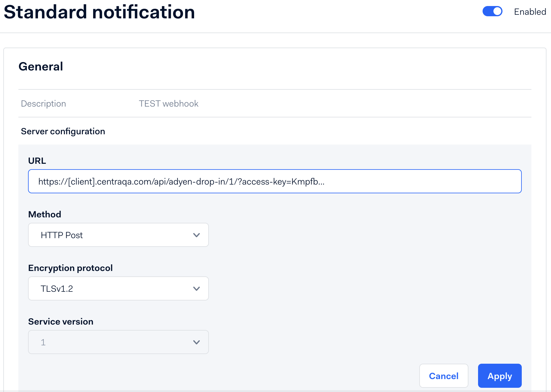This screenshot has height=392, width=551.
Task: Click the Apply button
Action: coord(499,376)
